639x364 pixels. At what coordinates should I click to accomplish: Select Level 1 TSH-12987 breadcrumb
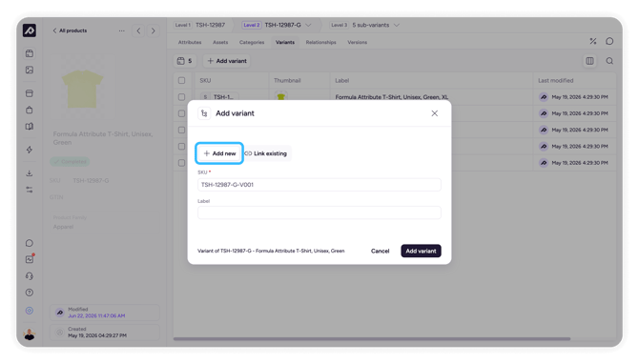coord(200,25)
